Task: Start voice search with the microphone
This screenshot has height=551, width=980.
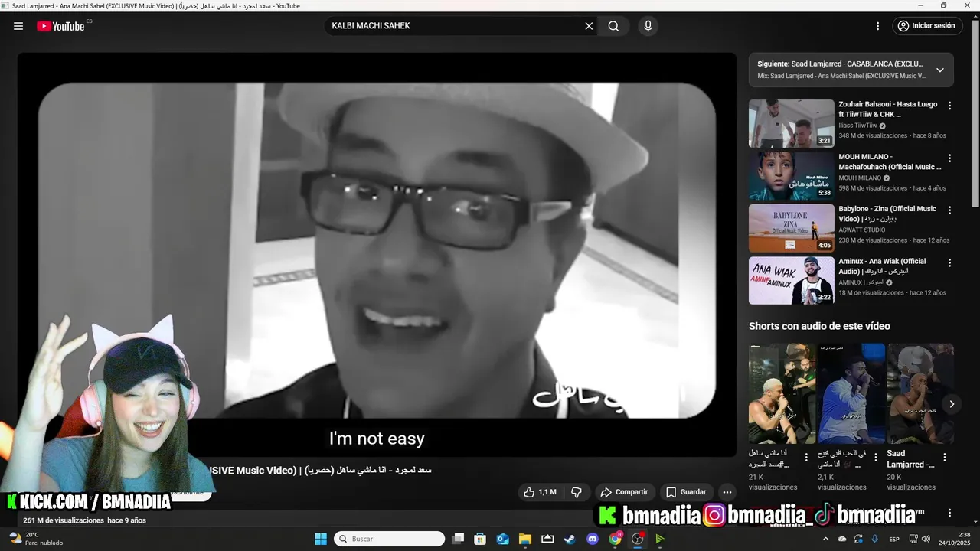Action: tap(648, 26)
